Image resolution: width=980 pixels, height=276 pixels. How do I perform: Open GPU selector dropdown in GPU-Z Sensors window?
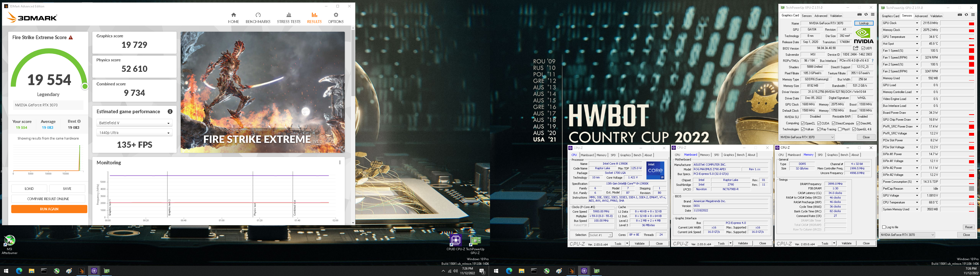click(907, 235)
